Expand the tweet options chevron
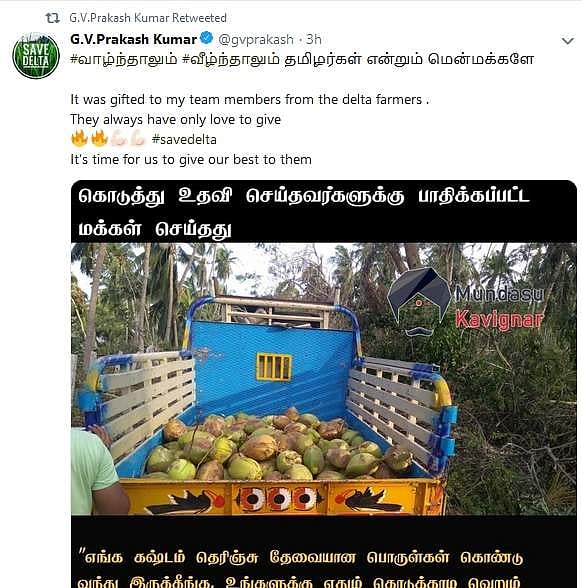Screen dimensions: 582x588 point(568,40)
